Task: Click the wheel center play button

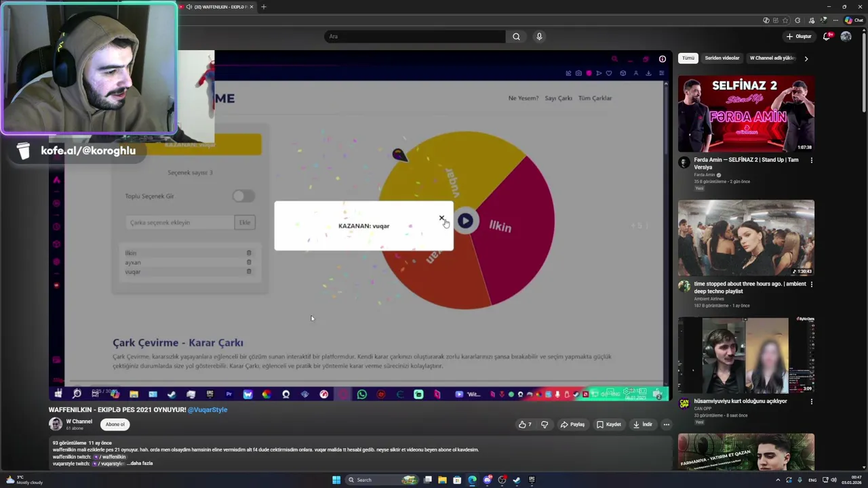Action: pyautogui.click(x=465, y=220)
